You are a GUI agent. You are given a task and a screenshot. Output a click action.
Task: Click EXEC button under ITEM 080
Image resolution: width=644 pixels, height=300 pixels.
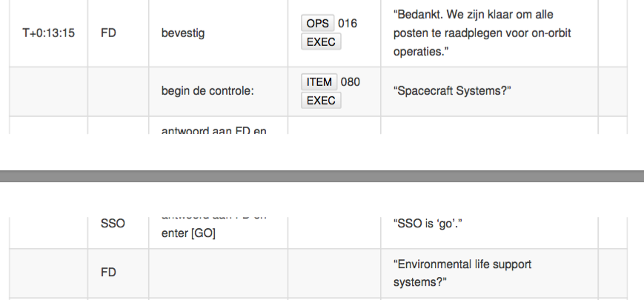(321, 101)
